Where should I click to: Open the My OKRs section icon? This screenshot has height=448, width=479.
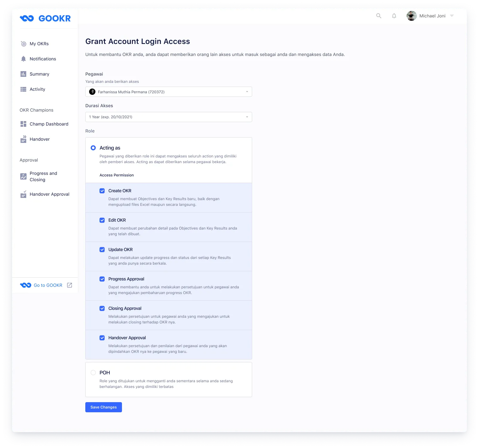coord(23,44)
